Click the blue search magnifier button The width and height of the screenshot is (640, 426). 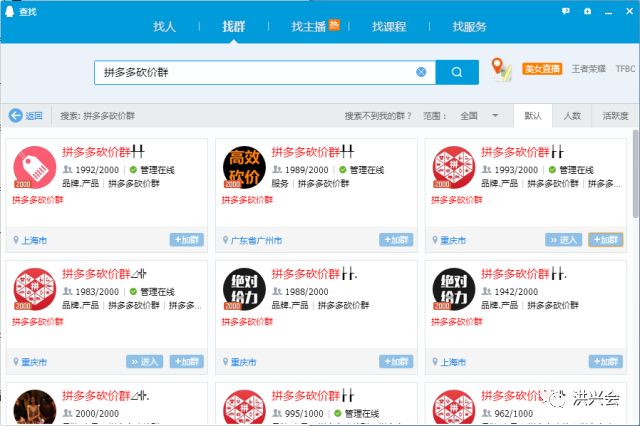(457, 72)
